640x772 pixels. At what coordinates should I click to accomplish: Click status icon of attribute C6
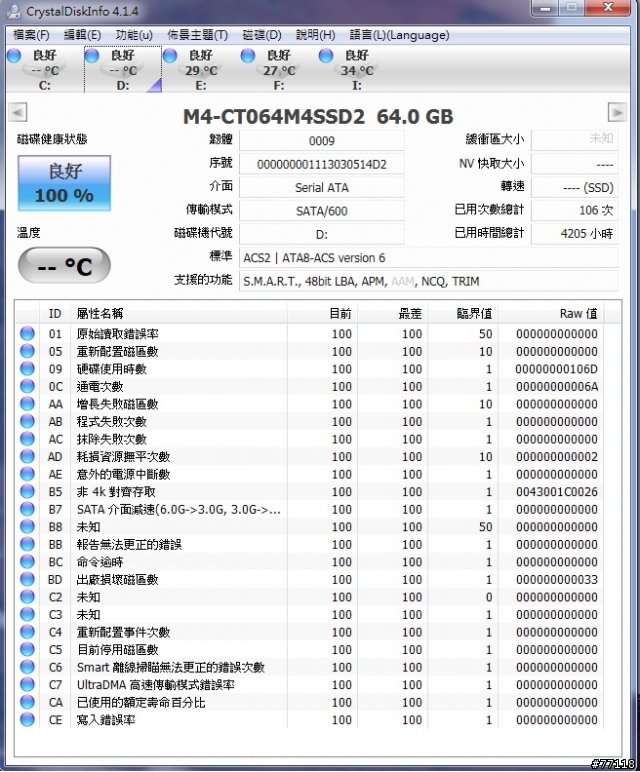(28, 667)
